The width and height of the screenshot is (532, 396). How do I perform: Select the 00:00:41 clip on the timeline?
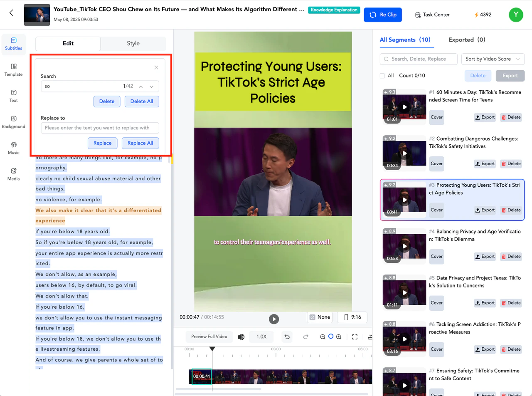202,376
